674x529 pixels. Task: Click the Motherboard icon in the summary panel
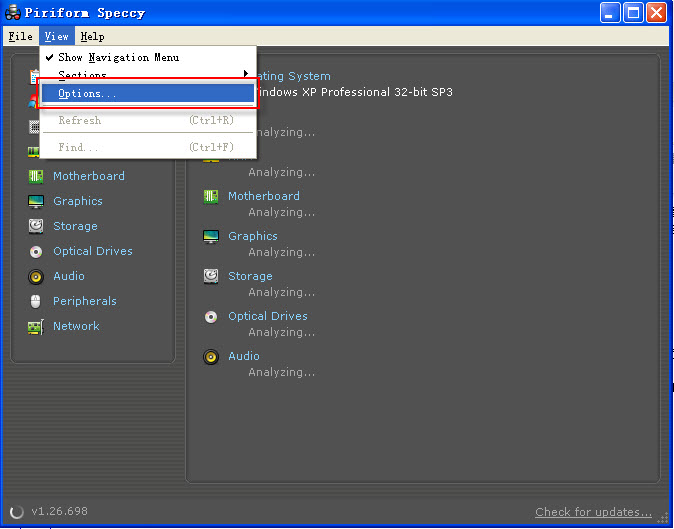tap(211, 197)
